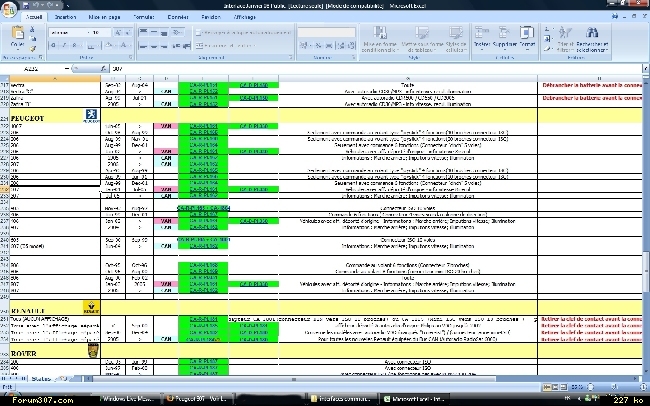Open Peugeot 307 browser window in taskbar
The height and width of the screenshot is (406, 650).
[196, 399]
